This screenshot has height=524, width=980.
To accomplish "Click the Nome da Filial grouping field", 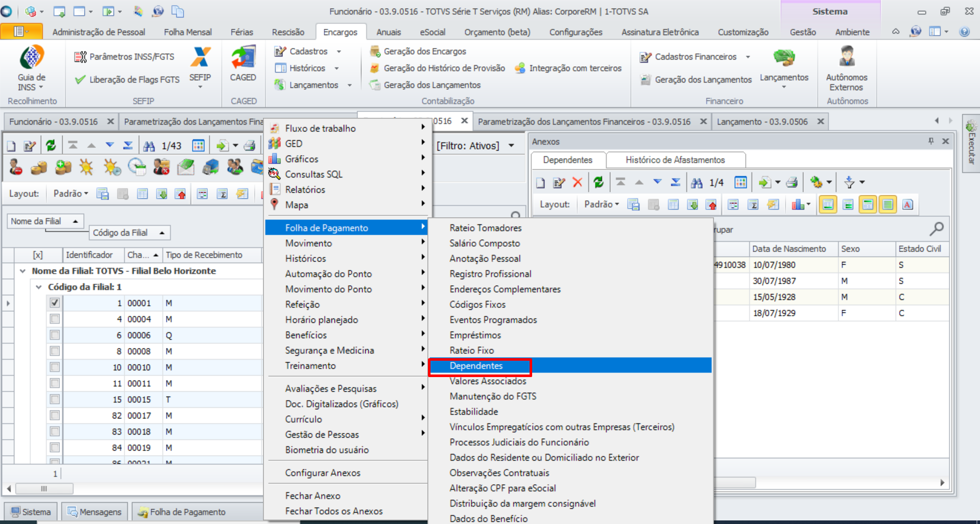I will pos(45,221).
